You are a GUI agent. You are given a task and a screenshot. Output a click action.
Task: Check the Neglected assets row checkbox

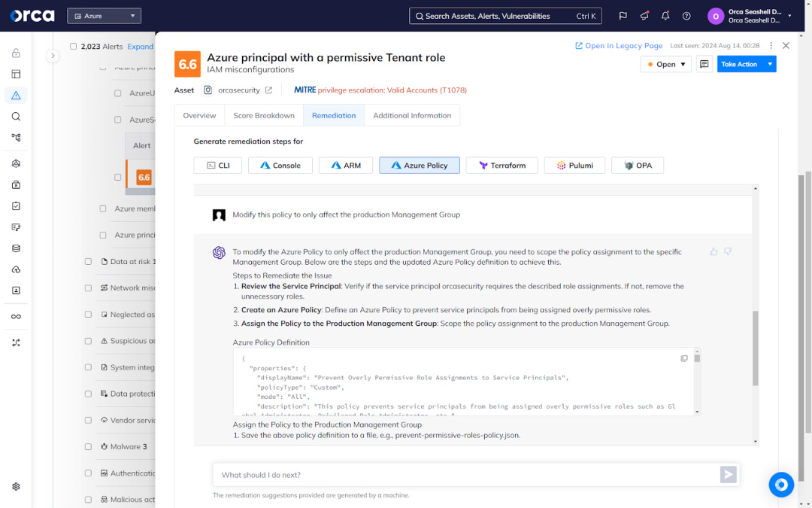point(88,315)
